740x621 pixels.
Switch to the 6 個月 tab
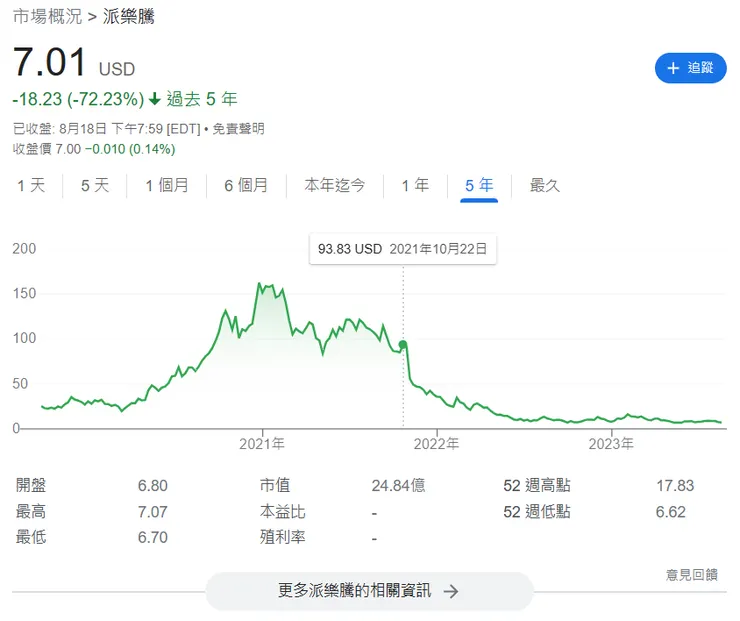[x=246, y=185]
